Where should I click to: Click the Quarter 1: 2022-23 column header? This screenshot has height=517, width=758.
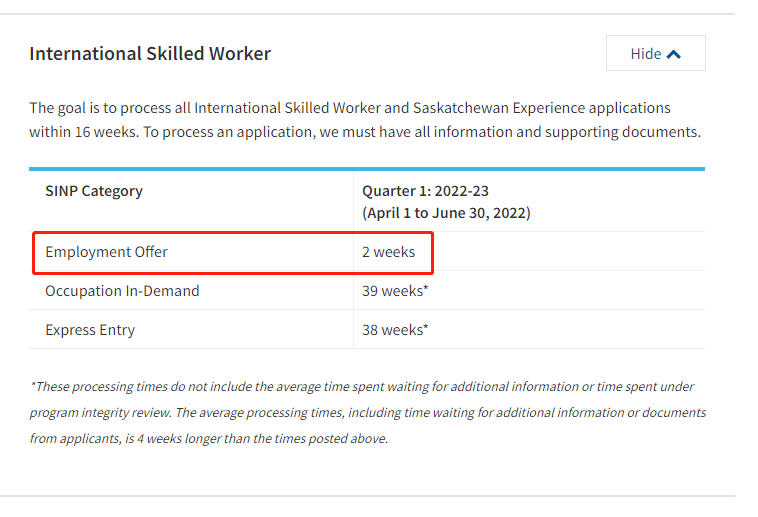(x=425, y=191)
